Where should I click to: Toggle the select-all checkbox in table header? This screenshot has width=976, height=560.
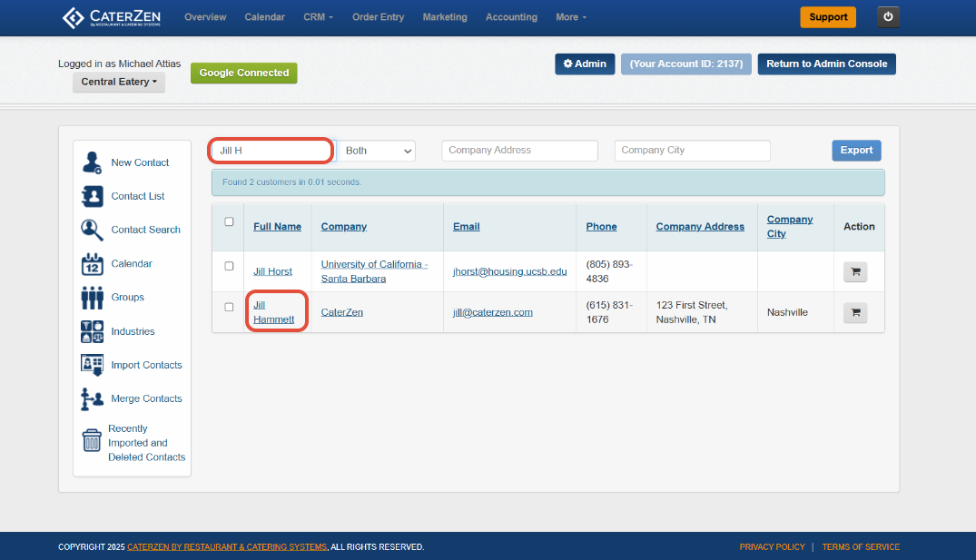tap(229, 221)
